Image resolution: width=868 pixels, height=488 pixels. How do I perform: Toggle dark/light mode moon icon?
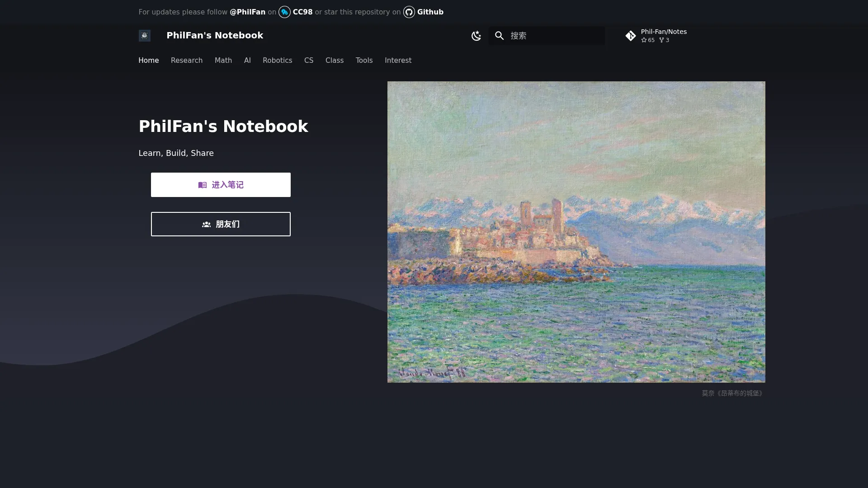tap(476, 36)
